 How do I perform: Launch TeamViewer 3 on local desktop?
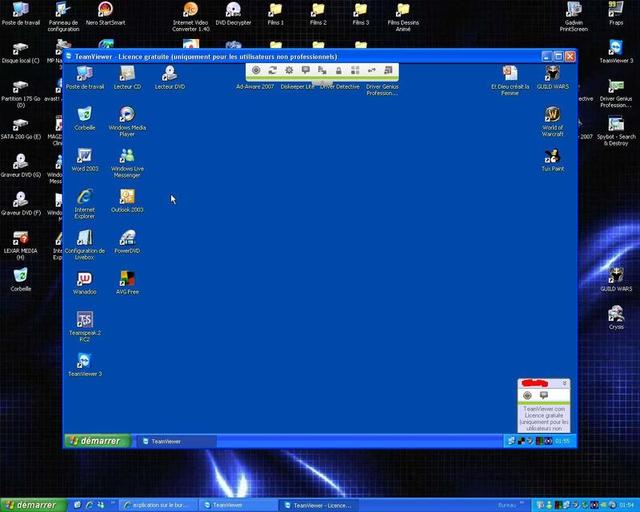pyautogui.click(x=616, y=52)
